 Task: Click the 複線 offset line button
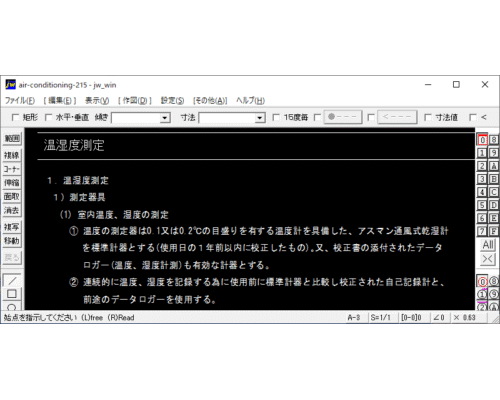pyautogui.click(x=12, y=155)
